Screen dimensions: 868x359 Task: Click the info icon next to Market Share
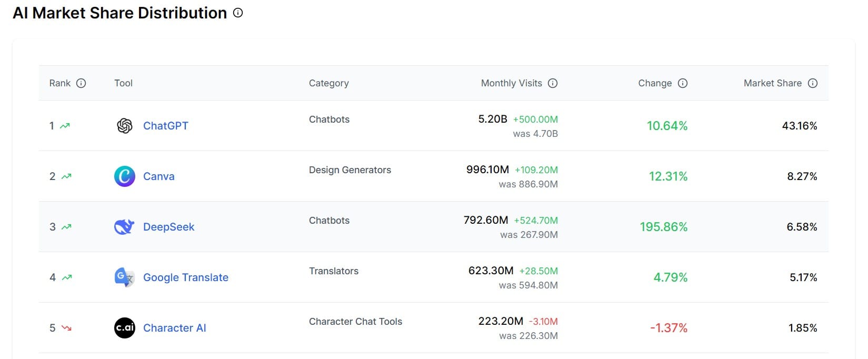pos(813,83)
